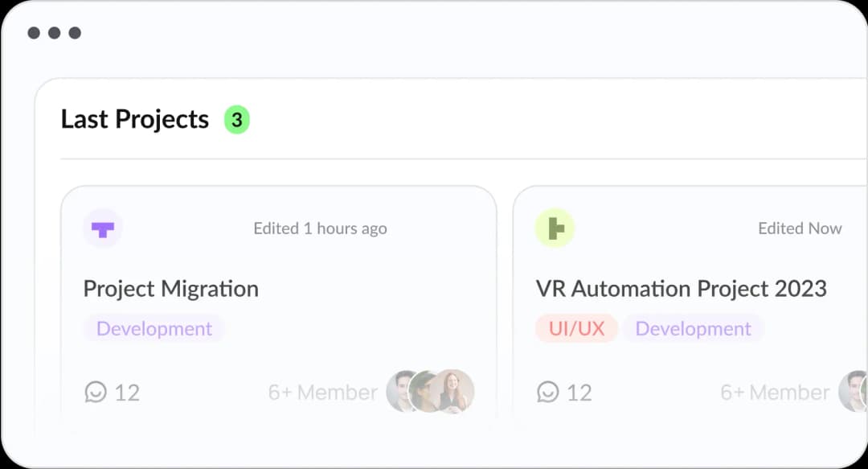
Task: Click the Edited Now timestamp
Action: (800, 228)
